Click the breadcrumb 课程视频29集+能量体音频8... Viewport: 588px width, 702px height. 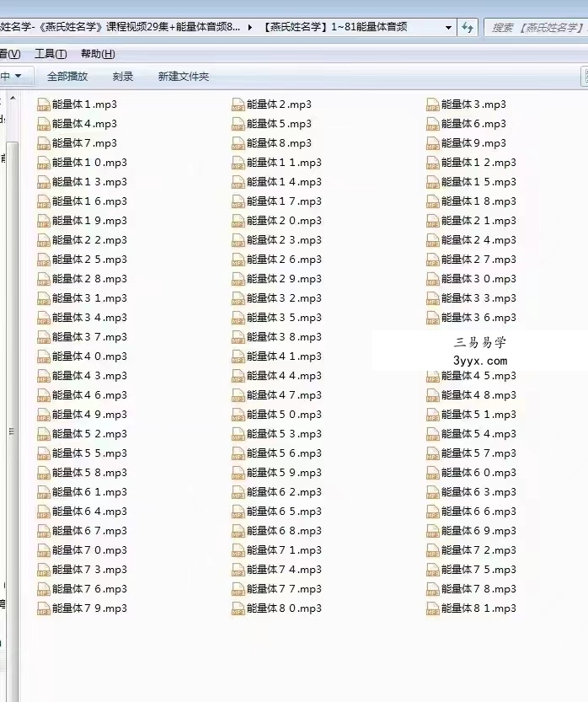pyautogui.click(x=173, y=27)
